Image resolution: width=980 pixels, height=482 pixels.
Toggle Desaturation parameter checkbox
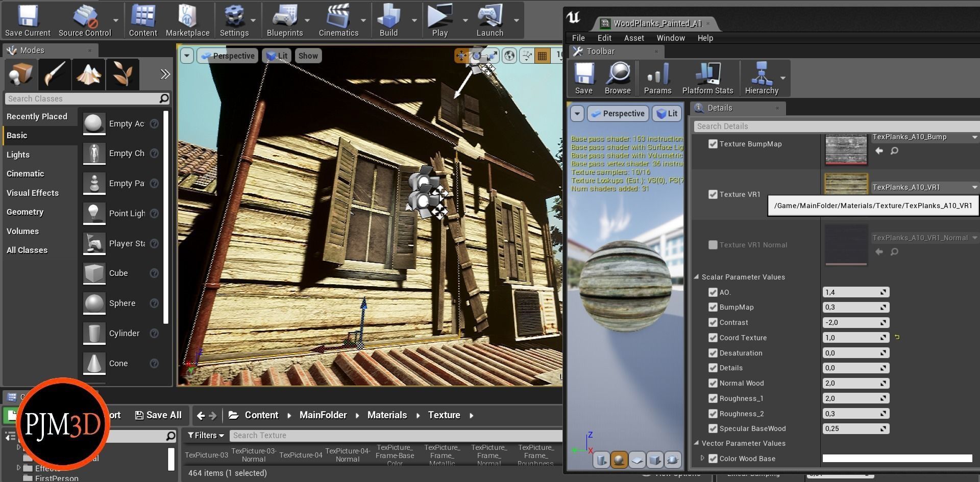(x=713, y=353)
